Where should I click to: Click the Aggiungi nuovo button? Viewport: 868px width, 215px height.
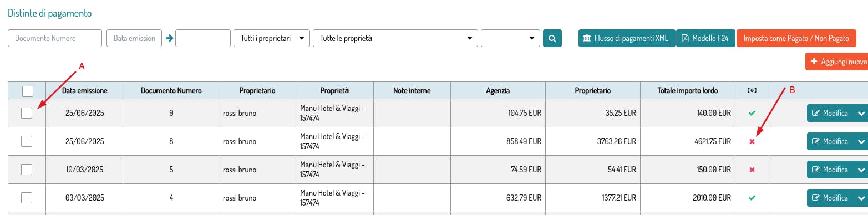pyautogui.click(x=836, y=62)
